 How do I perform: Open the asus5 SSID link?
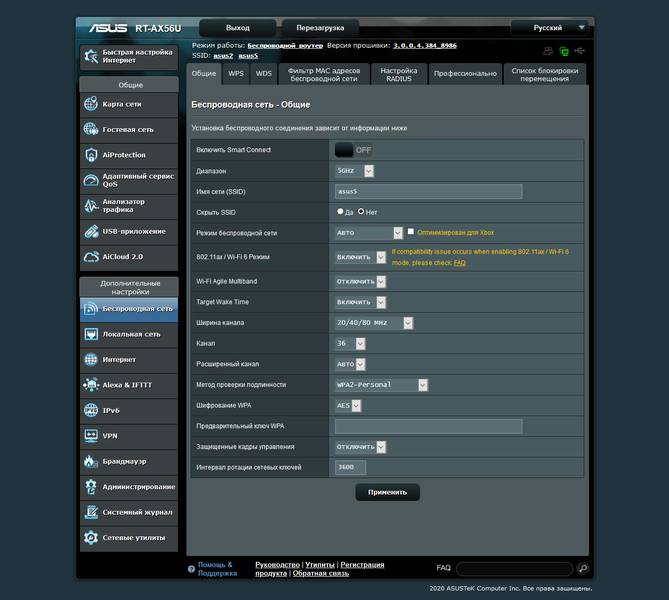tap(248, 56)
